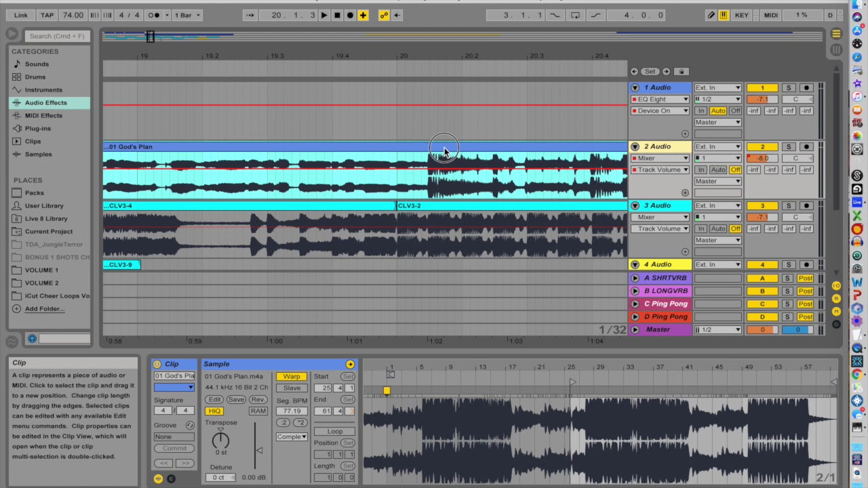Switch to Arrangement view selector icon
Image resolution: width=868 pixels, height=488 pixels.
pos(836,34)
